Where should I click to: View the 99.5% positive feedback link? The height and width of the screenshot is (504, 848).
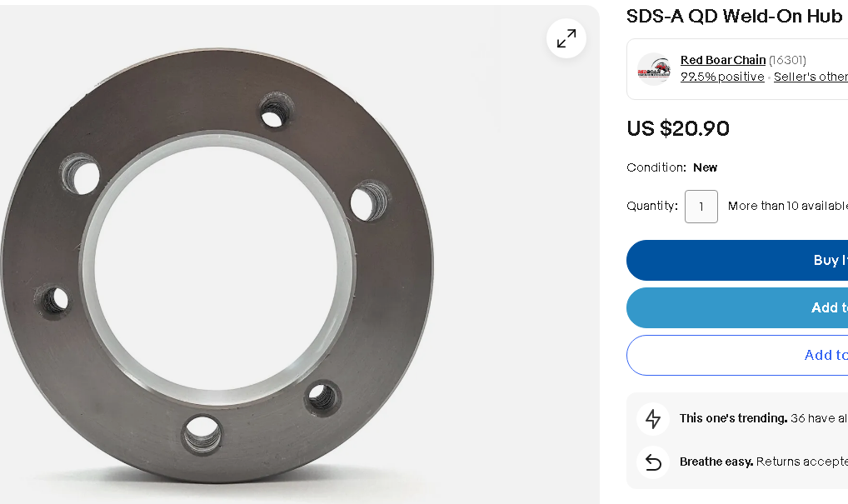722,77
